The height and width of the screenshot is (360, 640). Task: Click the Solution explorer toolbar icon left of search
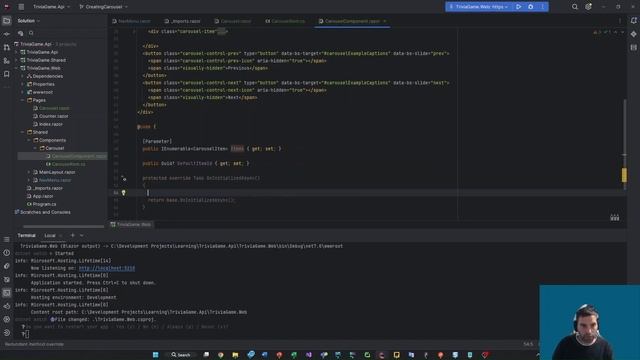[x=20, y=33]
